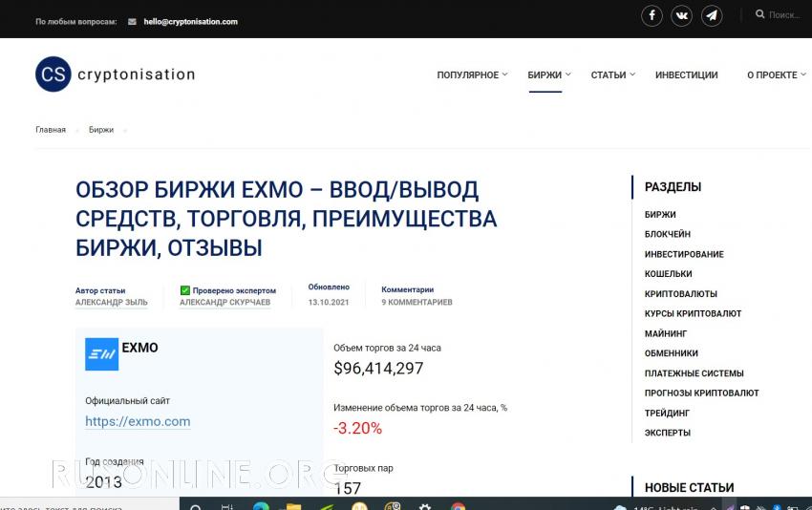
Task: Click the Объем торгов за 24 часа label
Action: [387, 348]
